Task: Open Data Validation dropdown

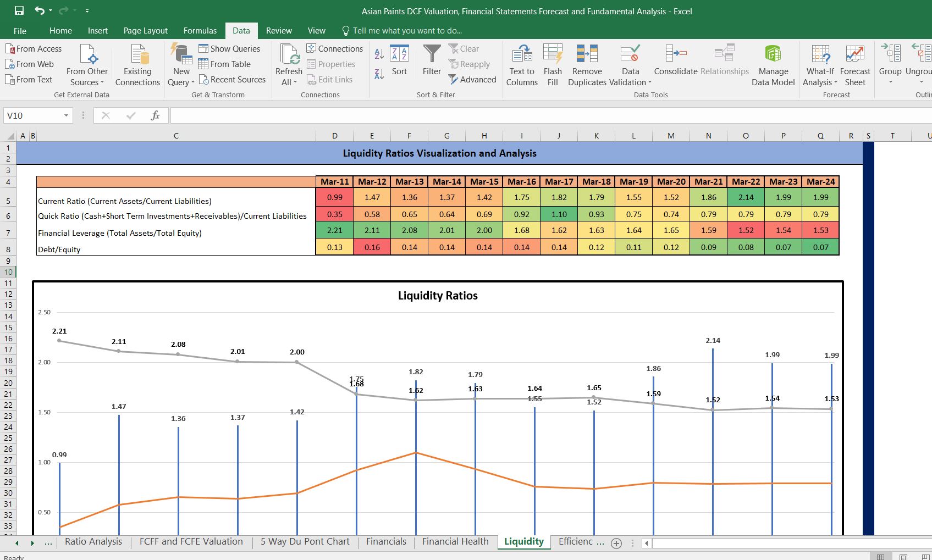Action: (x=631, y=76)
